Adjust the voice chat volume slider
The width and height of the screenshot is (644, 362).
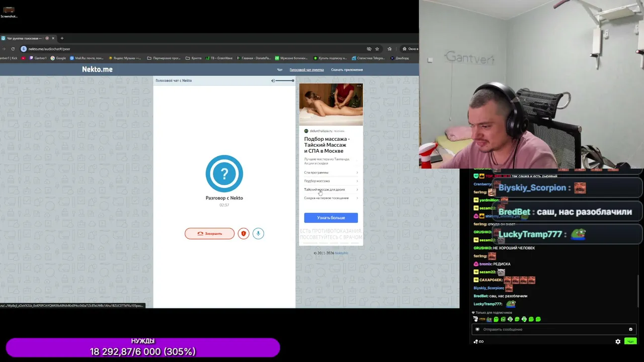point(285,80)
